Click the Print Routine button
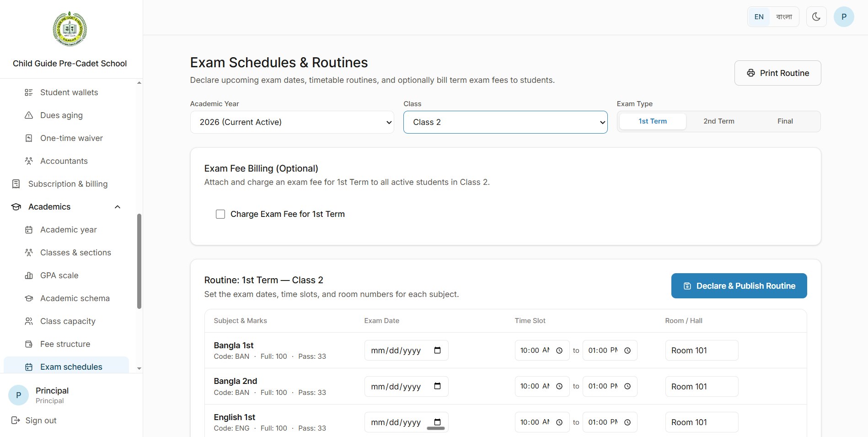868x437 pixels. (x=777, y=73)
